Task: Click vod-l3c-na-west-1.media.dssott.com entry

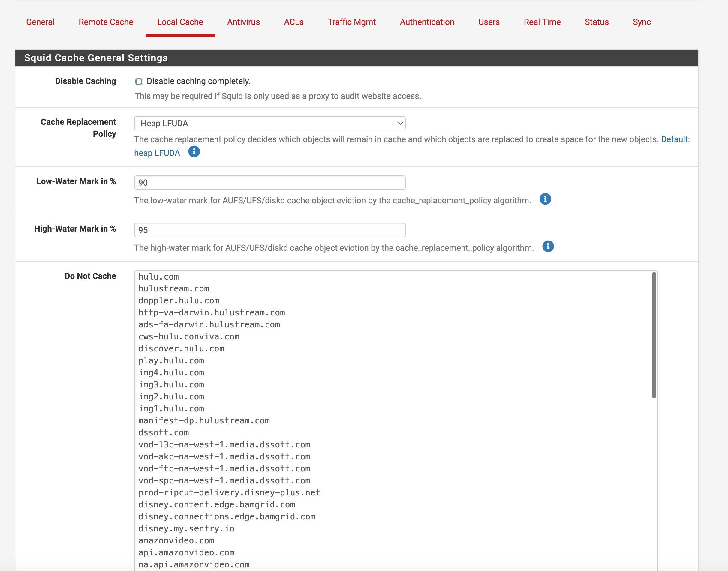Action: tap(224, 445)
